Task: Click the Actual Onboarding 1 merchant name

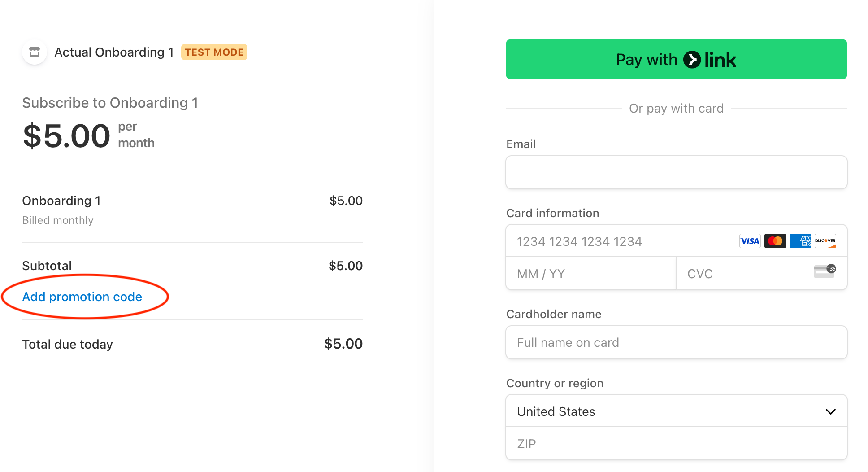Action: 114,52
